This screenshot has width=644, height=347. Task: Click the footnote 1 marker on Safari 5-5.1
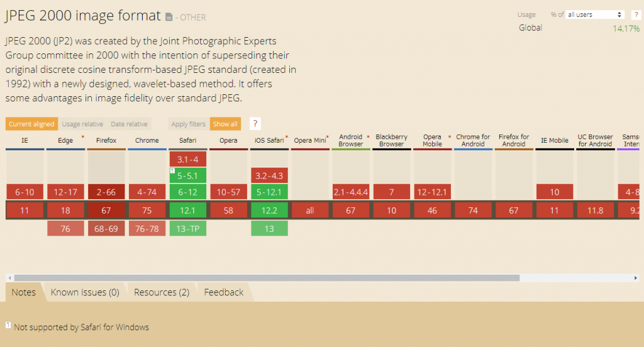[172, 170]
